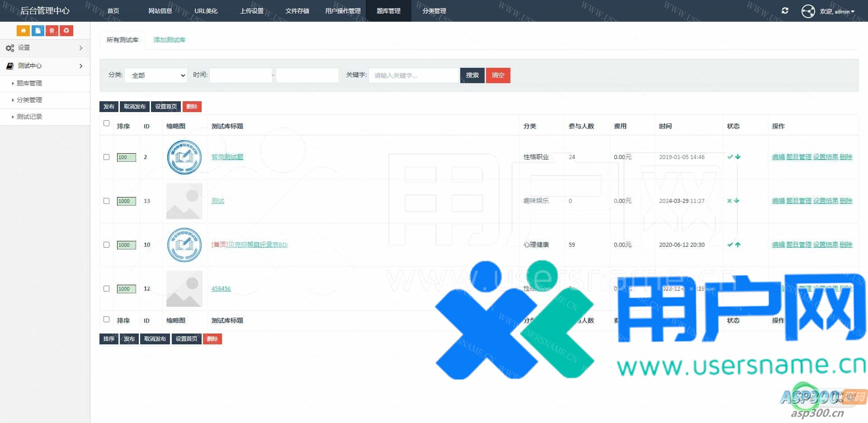868x423 pixels.
Task: Click the blue document icon button
Action: (x=38, y=31)
